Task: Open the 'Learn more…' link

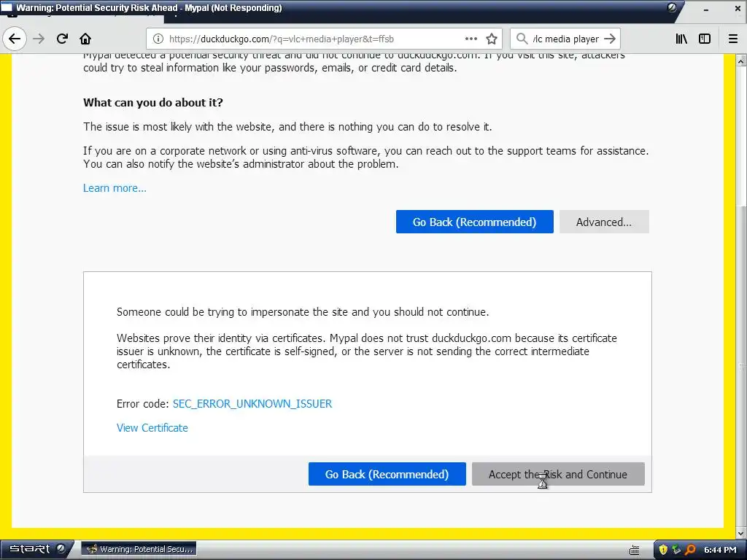Action: (115, 188)
